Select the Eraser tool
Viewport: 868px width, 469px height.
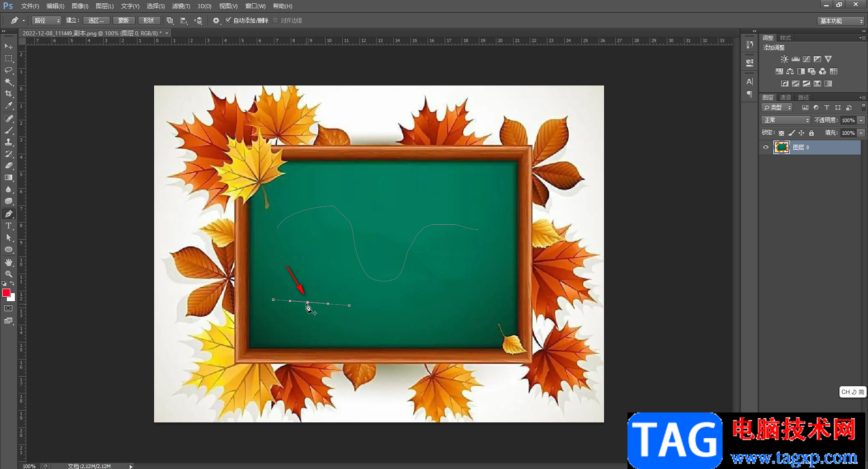point(9,166)
